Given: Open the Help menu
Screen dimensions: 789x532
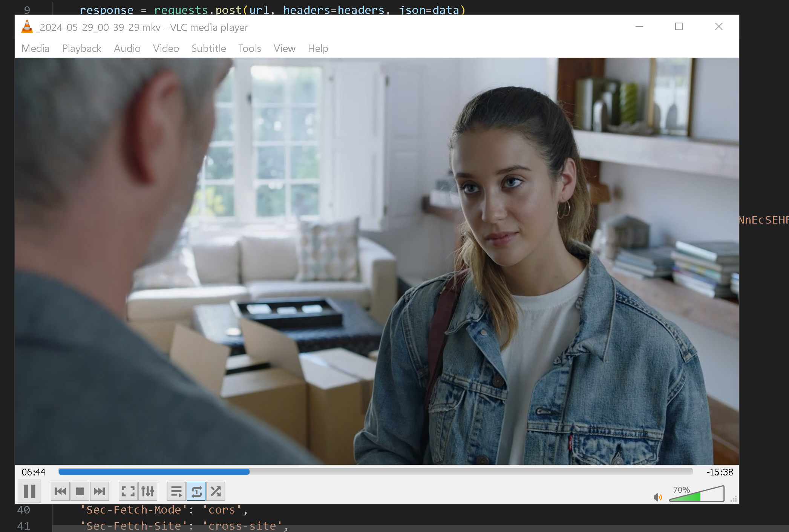Looking at the screenshot, I should (x=318, y=49).
